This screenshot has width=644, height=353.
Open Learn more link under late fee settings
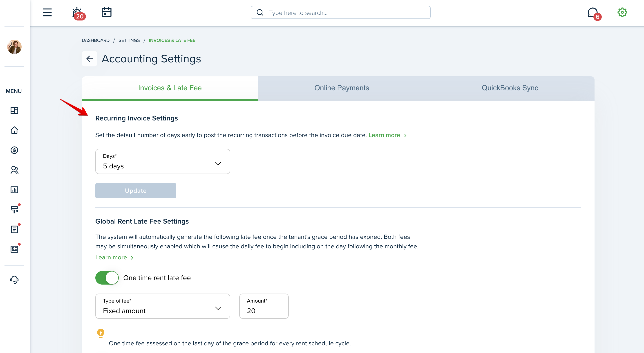[114, 257]
